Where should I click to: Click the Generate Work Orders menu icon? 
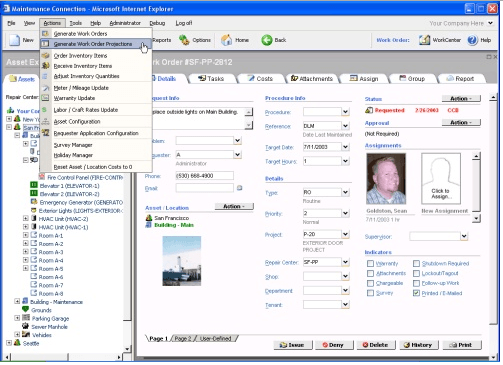[x=46, y=33]
